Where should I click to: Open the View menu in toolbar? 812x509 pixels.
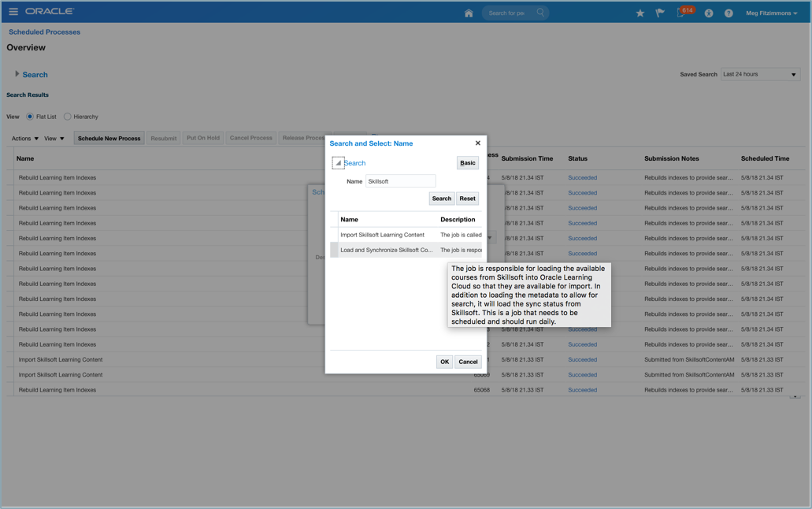tap(54, 139)
